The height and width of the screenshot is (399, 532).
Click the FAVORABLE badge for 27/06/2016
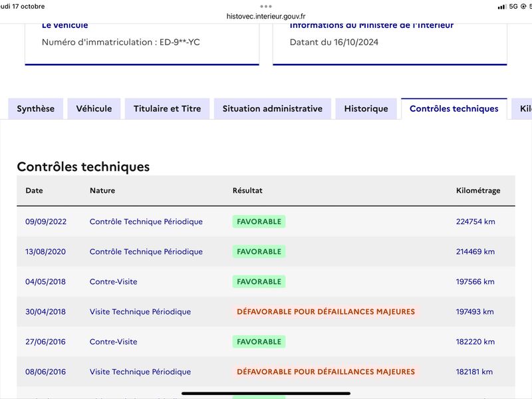coord(259,342)
